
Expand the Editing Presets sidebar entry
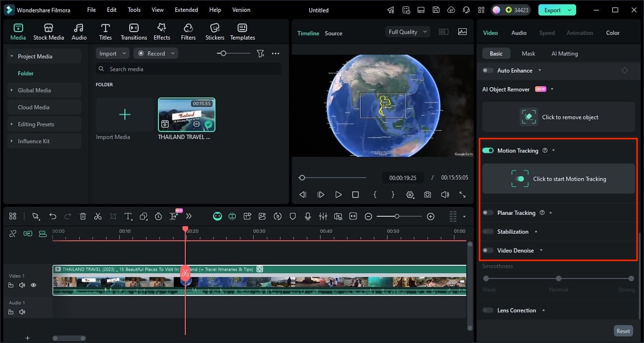[x=11, y=124]
